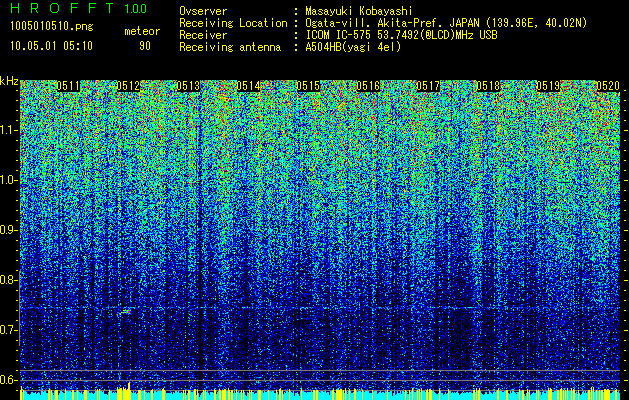Click the 0515 time marker
Screen dimensions: 629x400
coord(308,86)
